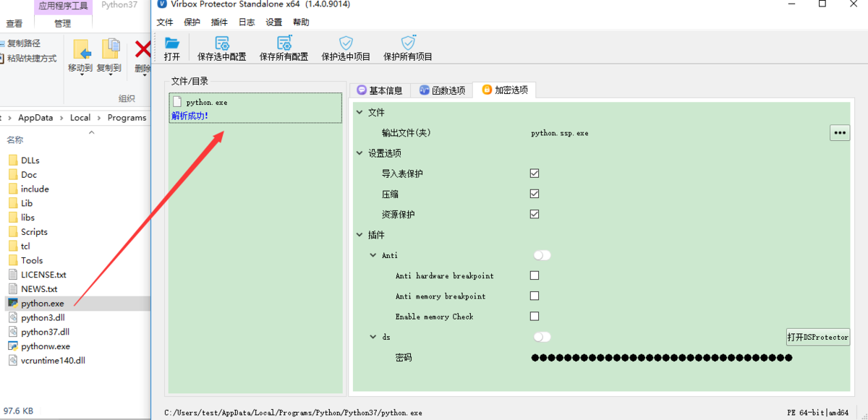Open the 移动到 dropdown arrow

coord(82,75)
